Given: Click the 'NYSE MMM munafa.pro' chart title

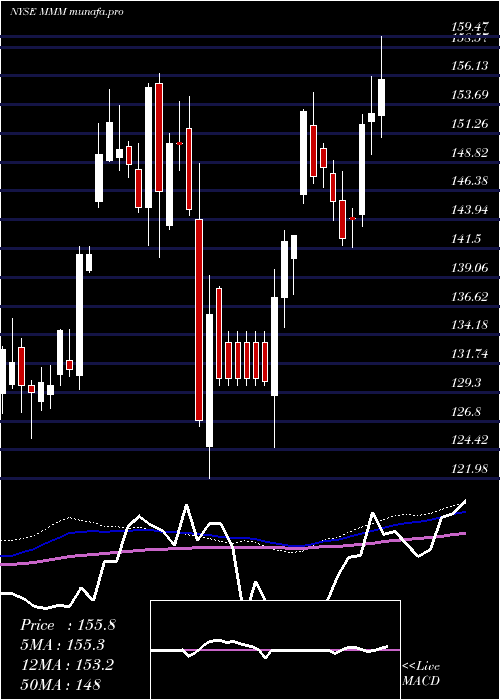Looking at the screenshot, I should pyautogui.click(x=67, y=12).
